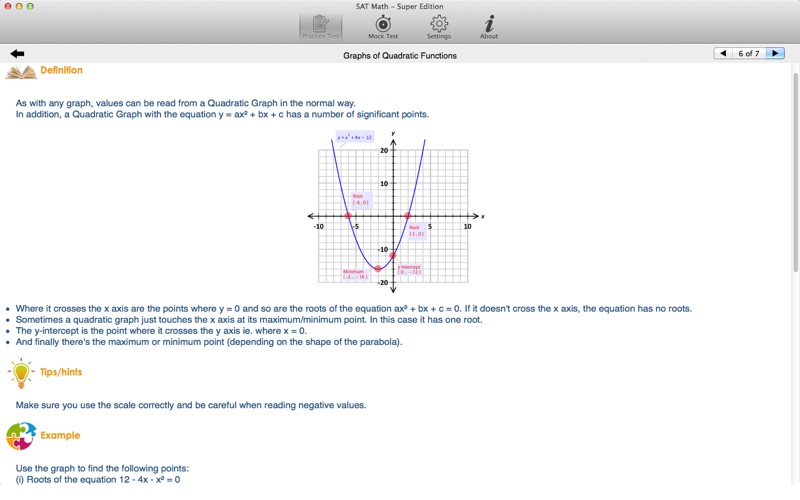Click the Tips/hints heading text
The height and width of the screenshot is (500, 800).
[61, 372]
